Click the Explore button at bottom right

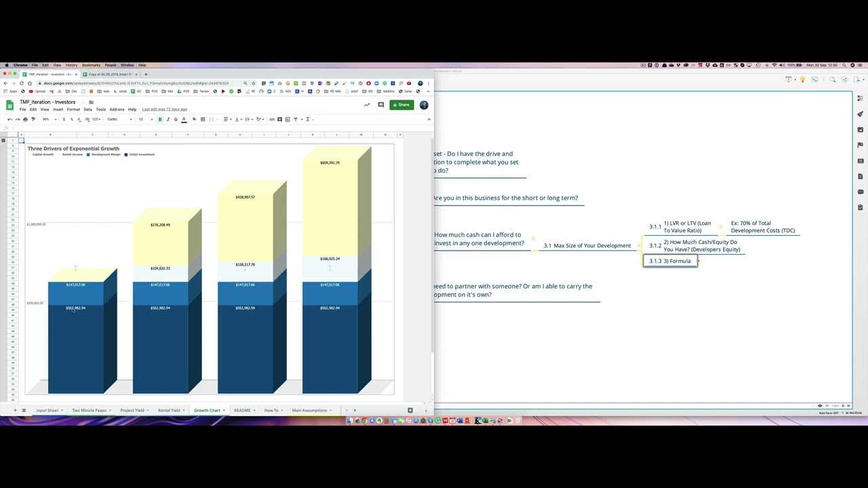pos(410,410)
